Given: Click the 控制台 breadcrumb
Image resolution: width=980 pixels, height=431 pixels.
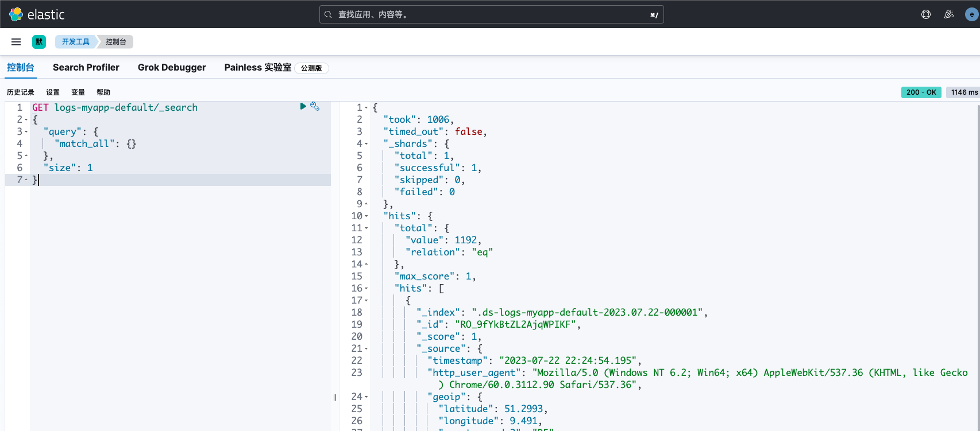Looking at the screenshot, I should pyautogui.click(x=116, y=42).
